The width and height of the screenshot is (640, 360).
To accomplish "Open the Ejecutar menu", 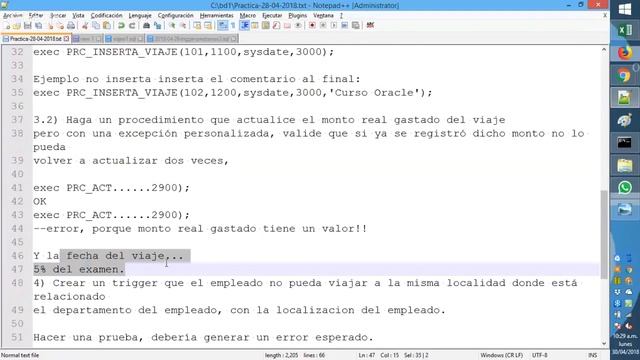I will click(272, 16).
